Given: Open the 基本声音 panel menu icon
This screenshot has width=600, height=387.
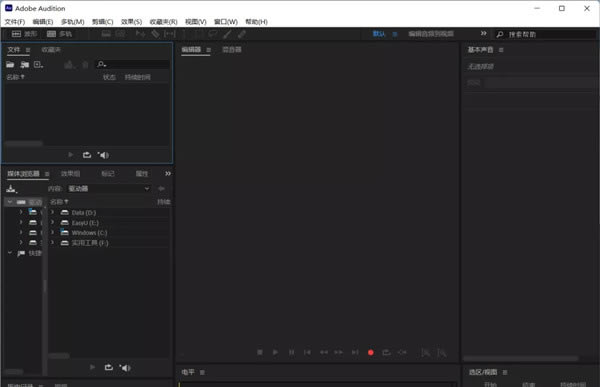Looking at the screenshot, I should 501,50.
